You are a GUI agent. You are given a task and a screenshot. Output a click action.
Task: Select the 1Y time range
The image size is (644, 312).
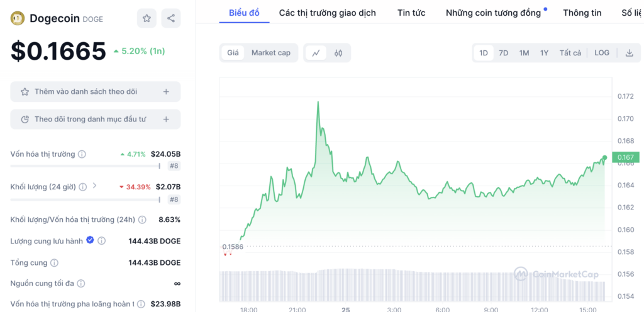tap(544, 53)
